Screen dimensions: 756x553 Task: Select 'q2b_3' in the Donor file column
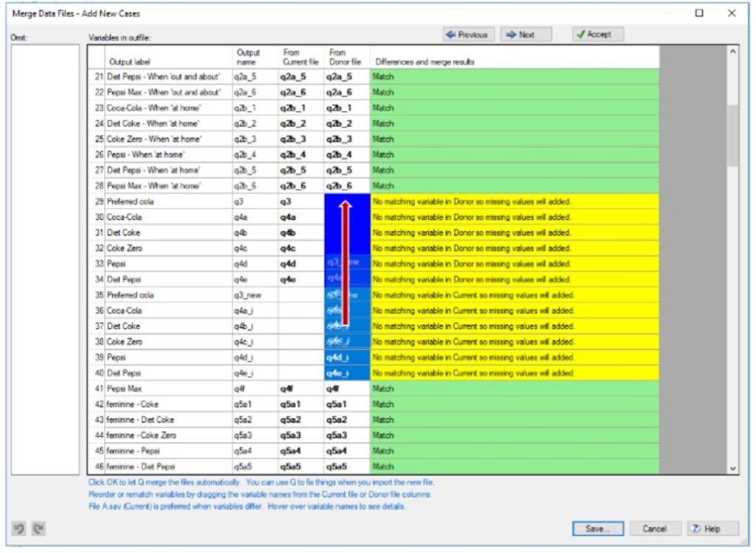[340, 139]
